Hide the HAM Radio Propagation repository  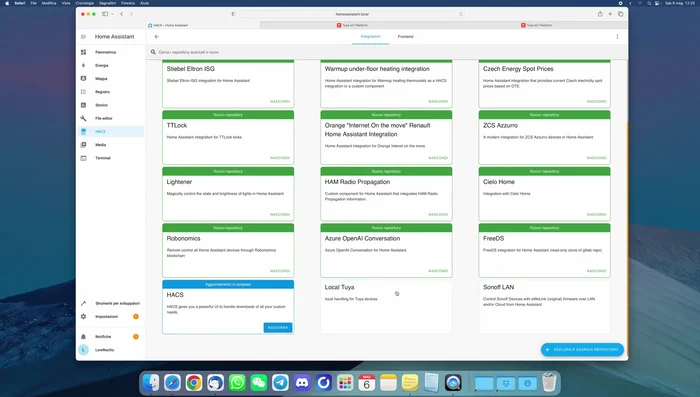tap(438, 214)
